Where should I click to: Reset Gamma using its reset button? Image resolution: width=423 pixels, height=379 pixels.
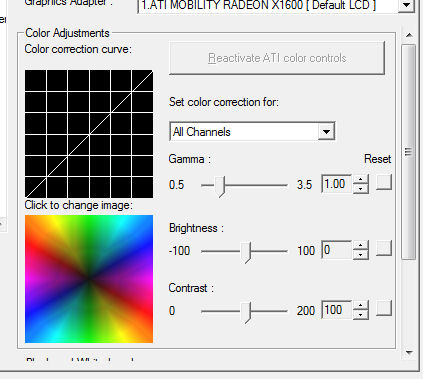click(x=384, y=182)
